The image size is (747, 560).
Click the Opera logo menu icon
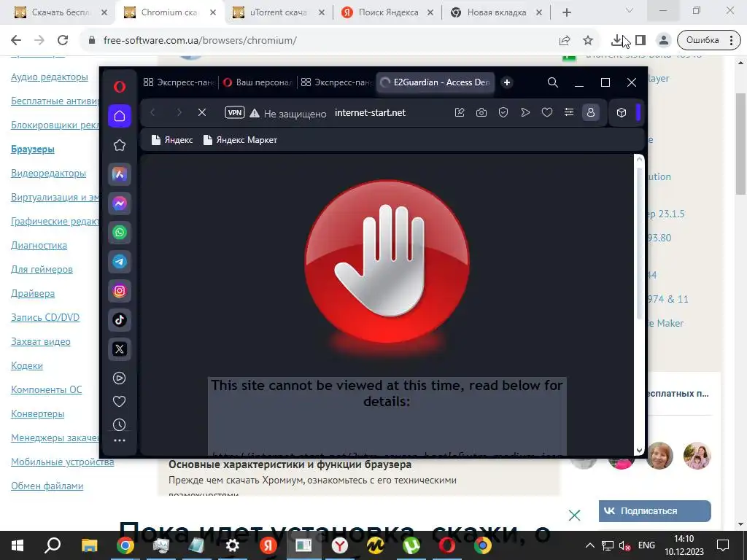tap(120, 86)
